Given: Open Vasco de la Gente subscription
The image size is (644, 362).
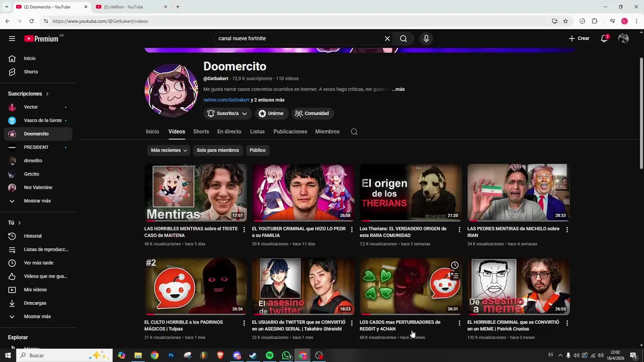Looking at the screenshot, I should coord(38,121).
